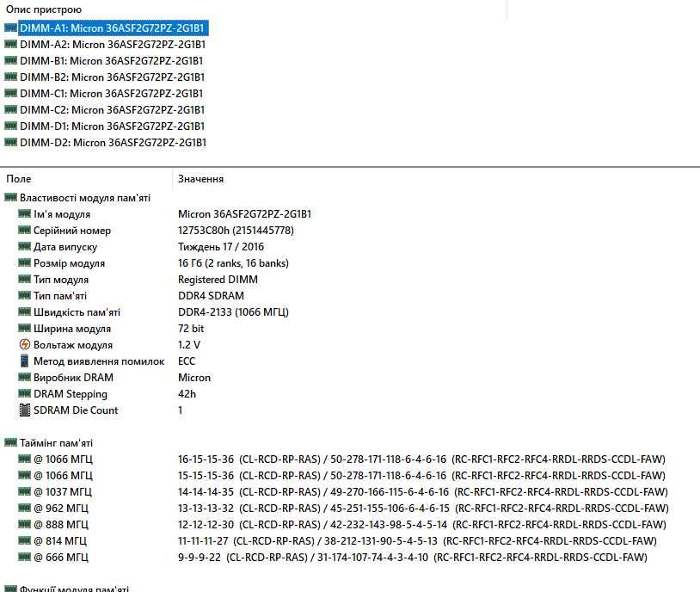Click the Registered DIMM value
This screenshot has height=592, width=700.
pyautogui.click(x=218, y=280)
